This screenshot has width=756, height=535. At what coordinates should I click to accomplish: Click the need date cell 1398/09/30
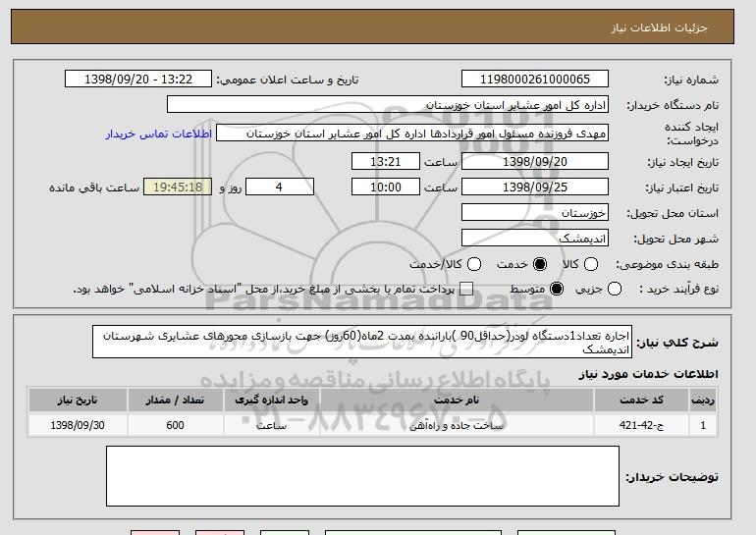78,425
